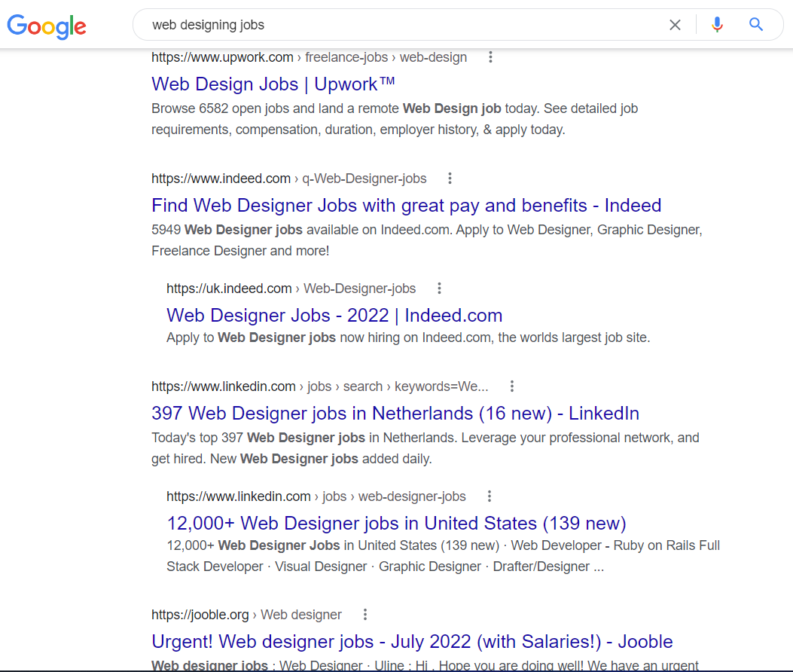Screen dimensions: 793x672
Task: Open 12,000+ Web Designer jobs United States link
Action: pyautogui.click(x=396, y=524)
